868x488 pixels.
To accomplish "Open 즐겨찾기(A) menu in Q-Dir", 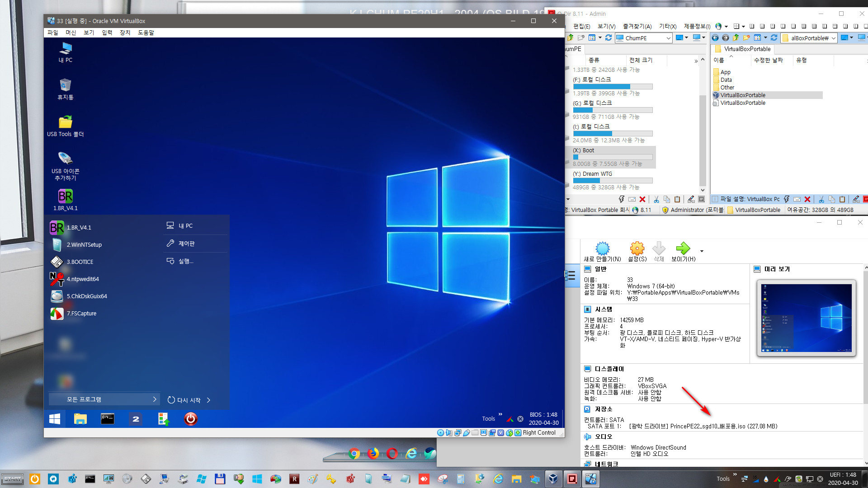I will pos(637,26).
